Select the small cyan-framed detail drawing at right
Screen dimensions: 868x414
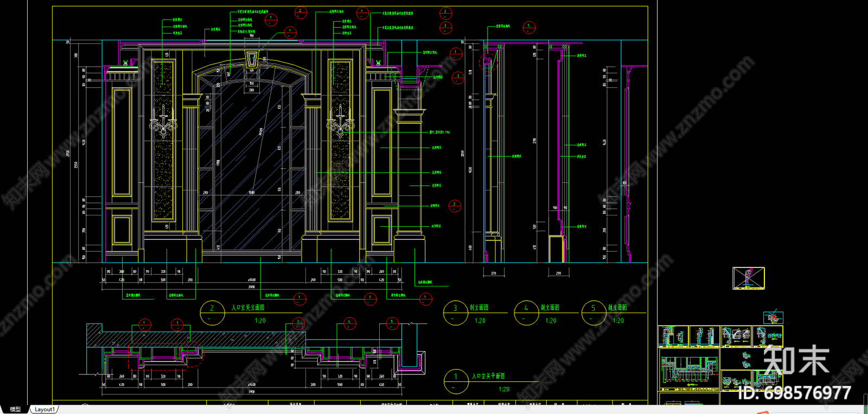774,317
